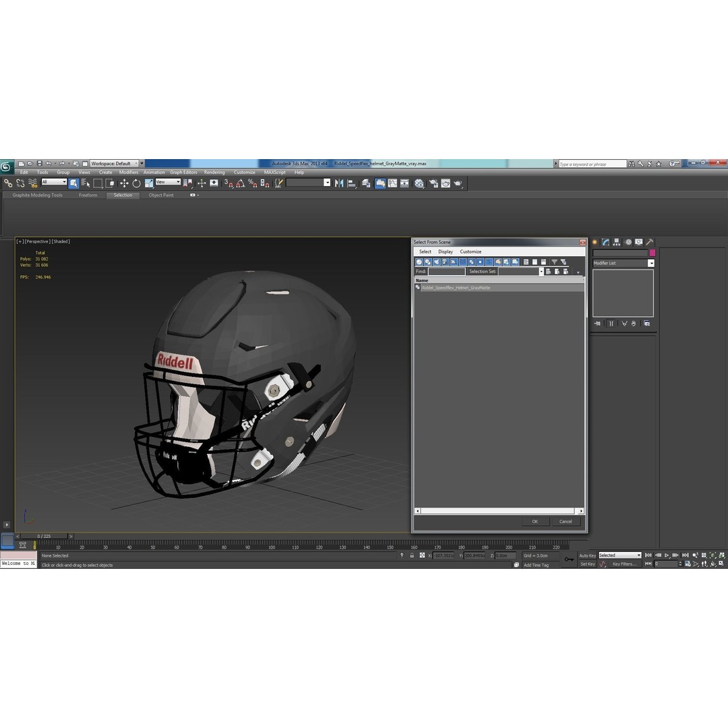Open Render Setup teapot icon
Image resolution: width=728 pixels, height=728 pixels.
click(433, 183)
